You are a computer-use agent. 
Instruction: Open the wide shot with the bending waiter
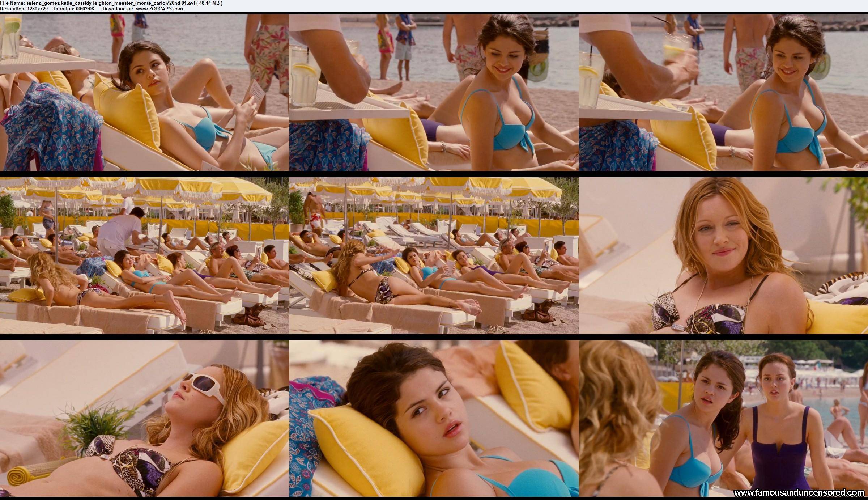(145, 255)
